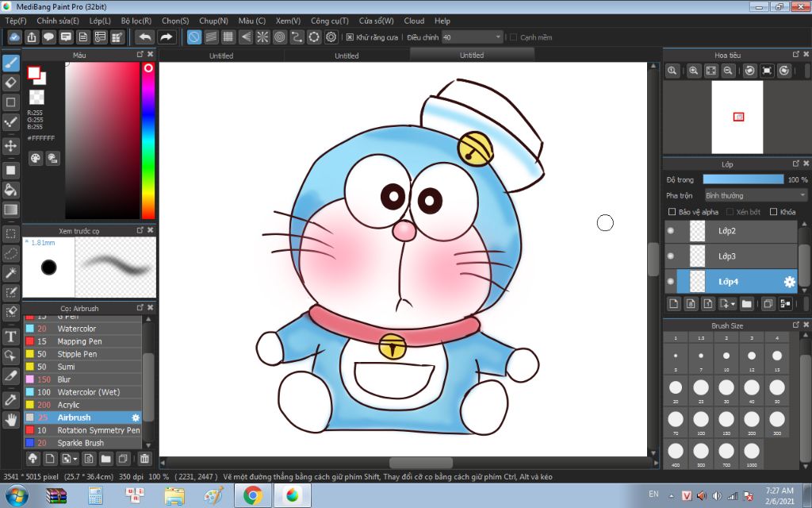Undock the Hoa tiêu navigator panel

pyautogui.click(x=796, y=55)
